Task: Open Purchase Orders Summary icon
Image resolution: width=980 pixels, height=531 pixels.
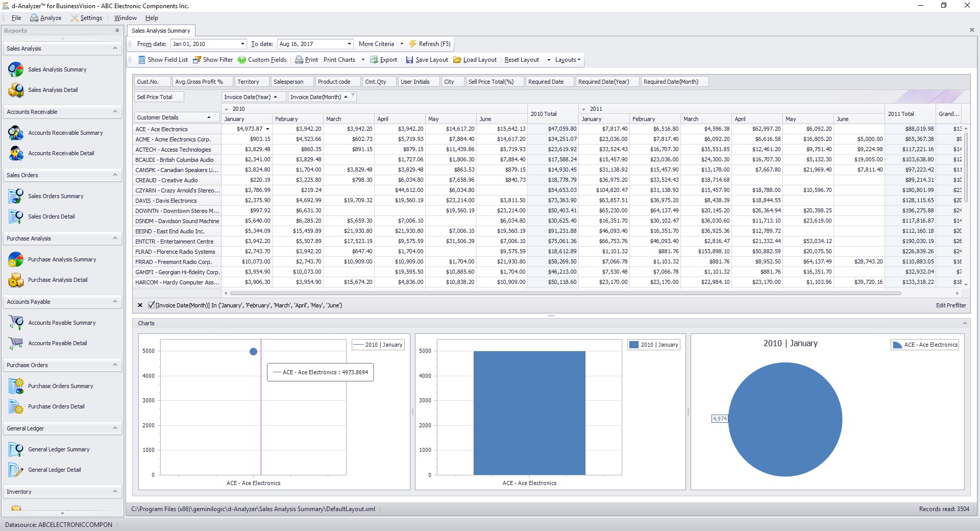Action: pyautogui.click(x=16, y=386)
